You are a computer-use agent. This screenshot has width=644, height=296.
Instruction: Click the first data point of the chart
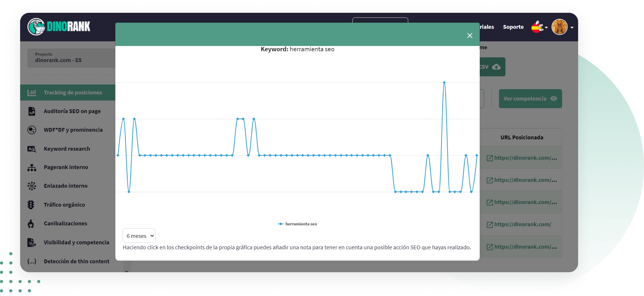118,155
